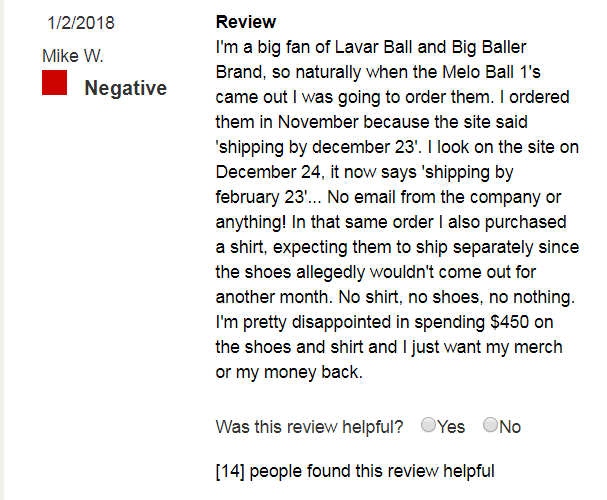Select the Yes radio button
The height and width of the screenshot is (500, 607).
click(428, 425)
